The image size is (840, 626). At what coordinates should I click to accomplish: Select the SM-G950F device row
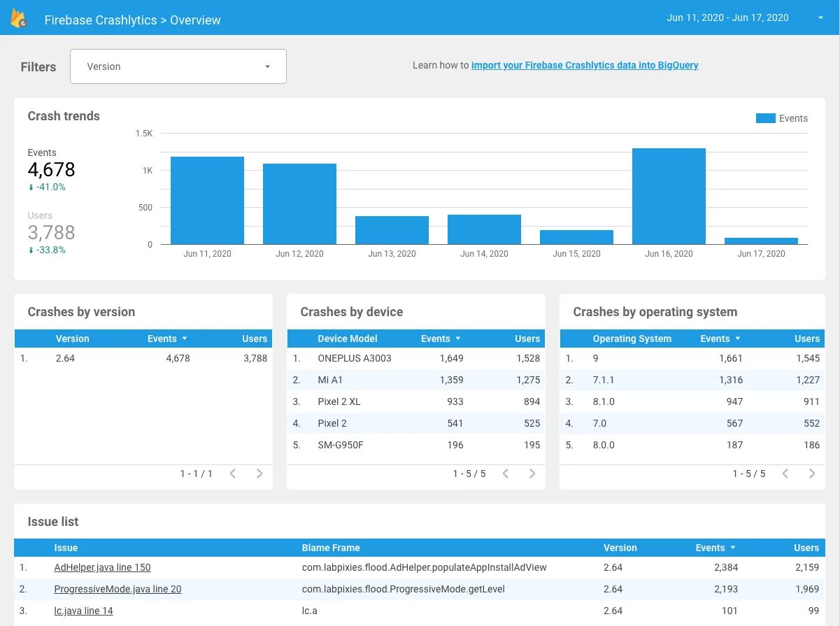pos(416,445)
